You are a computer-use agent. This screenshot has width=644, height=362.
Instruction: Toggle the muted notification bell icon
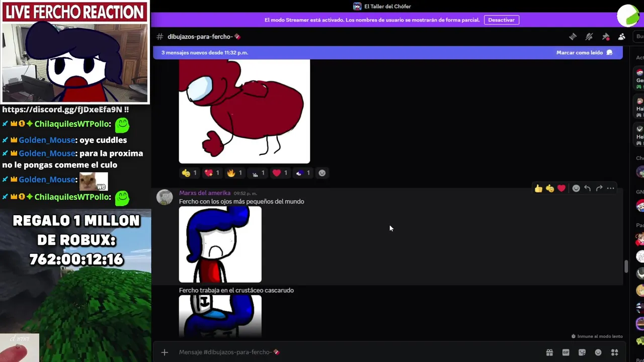(x=589, y=37)
